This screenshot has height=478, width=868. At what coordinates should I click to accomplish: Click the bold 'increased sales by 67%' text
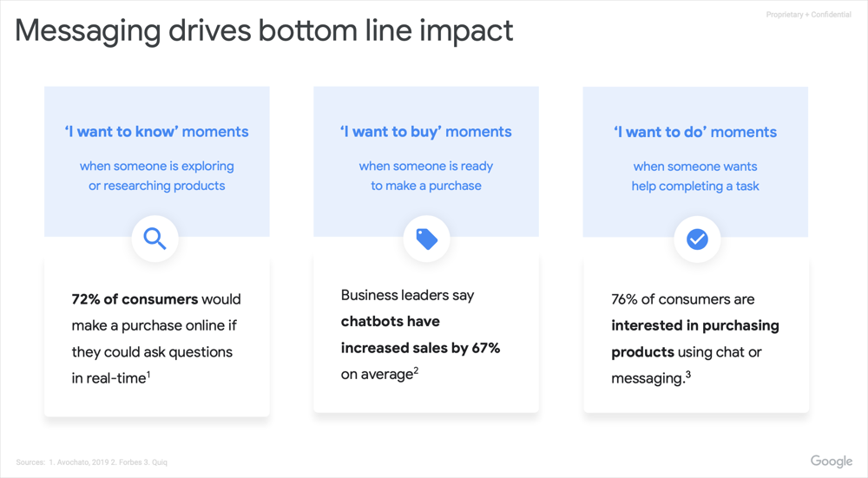[x=421, y=348]
